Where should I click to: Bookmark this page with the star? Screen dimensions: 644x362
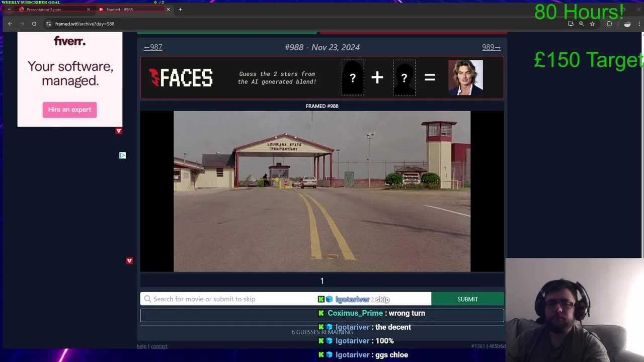pyautogui.click(x=592, y=24)
